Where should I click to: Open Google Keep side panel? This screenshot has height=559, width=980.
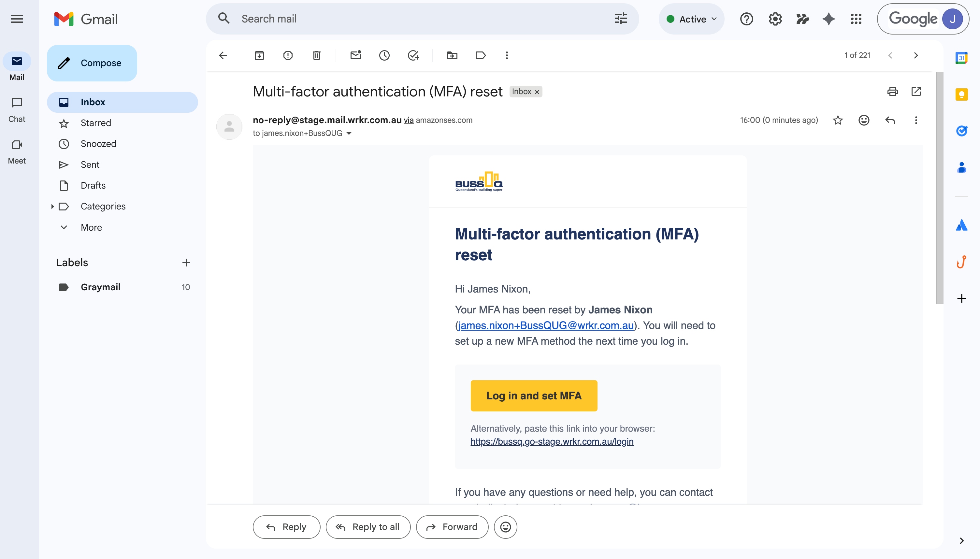tap(961, 94)
